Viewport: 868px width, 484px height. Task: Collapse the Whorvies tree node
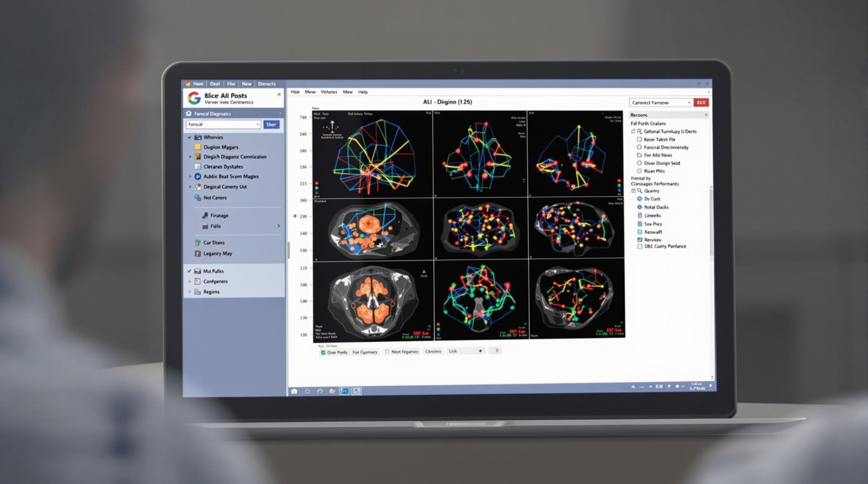click(x=189, y=137)
